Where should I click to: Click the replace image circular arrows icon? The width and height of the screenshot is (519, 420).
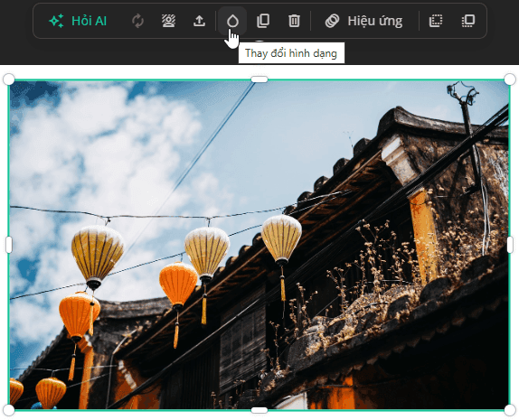tap(137, 21)
